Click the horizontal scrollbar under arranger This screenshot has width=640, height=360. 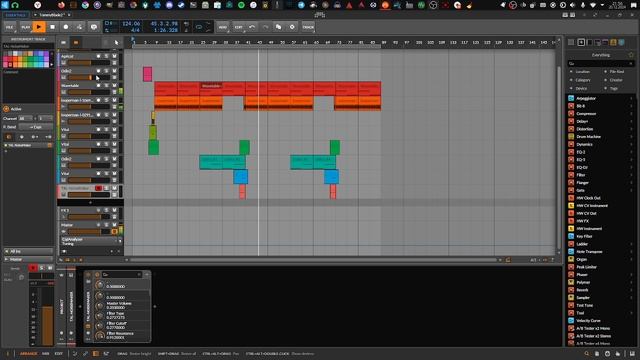(313, 260)
